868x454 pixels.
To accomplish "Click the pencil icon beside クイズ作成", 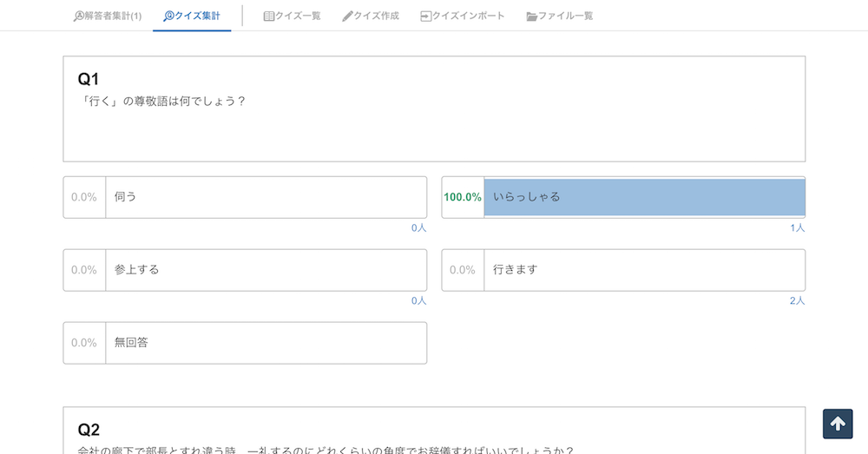I will tap(347, 16).
